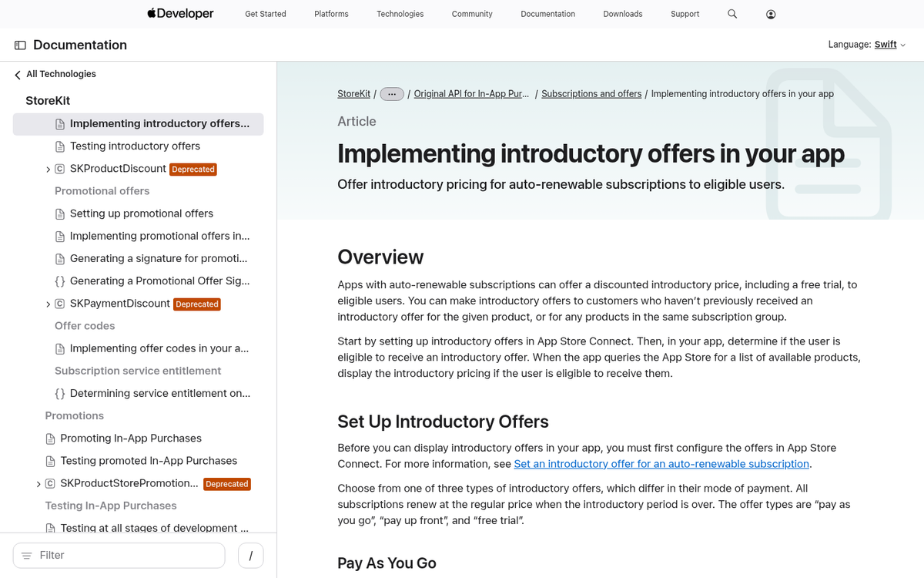The width and height of the screenshot is (924, 578).
Task: Click the back chevron beside All Technologies
Action: click(x=18, y=75)
